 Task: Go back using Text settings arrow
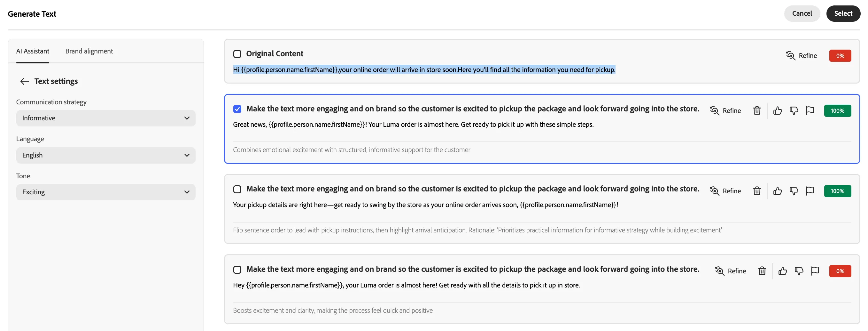click(25, 81)
